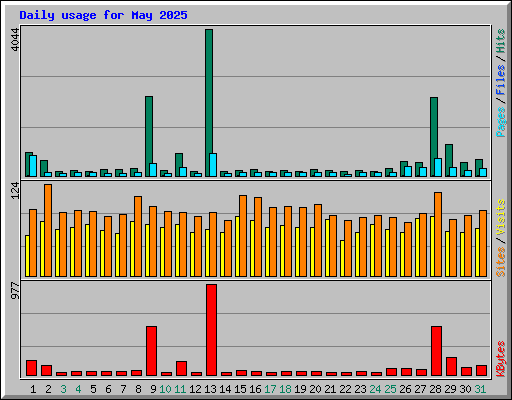Click the red KBytes bar for day 13

211,330
